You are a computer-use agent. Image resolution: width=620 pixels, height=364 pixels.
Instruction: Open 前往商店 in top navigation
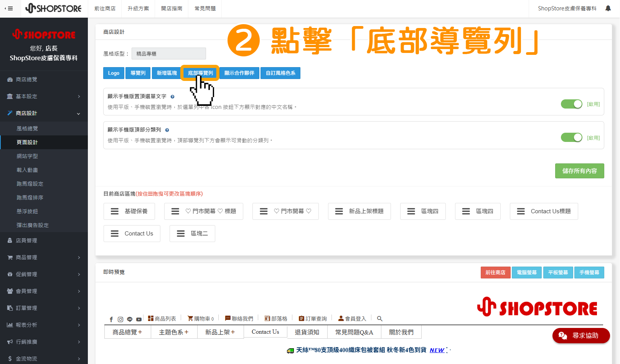point(105,8)
